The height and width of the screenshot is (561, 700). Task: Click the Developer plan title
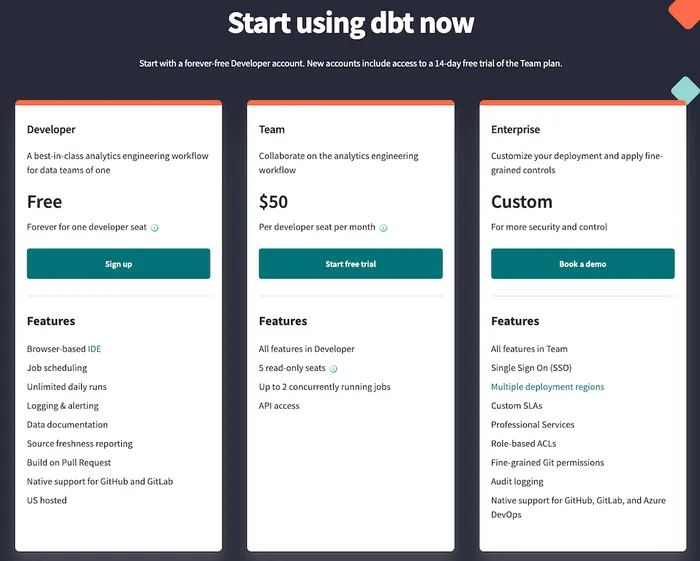[x=51, y=130]
